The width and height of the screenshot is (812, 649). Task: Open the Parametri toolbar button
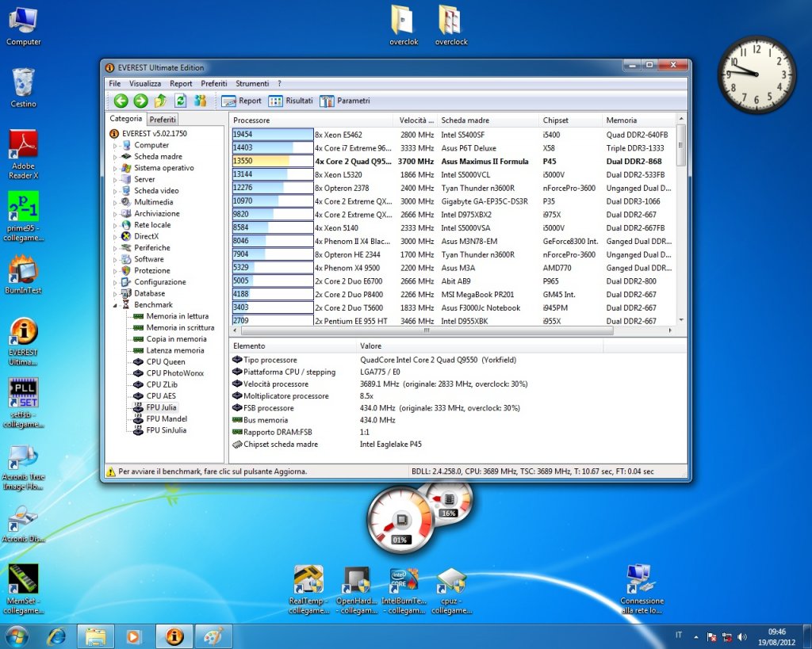345,101
